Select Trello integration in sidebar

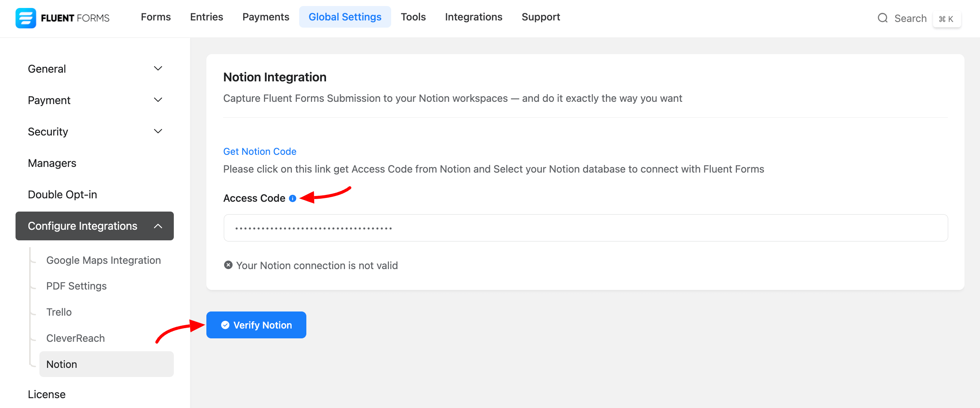[59, 312]
